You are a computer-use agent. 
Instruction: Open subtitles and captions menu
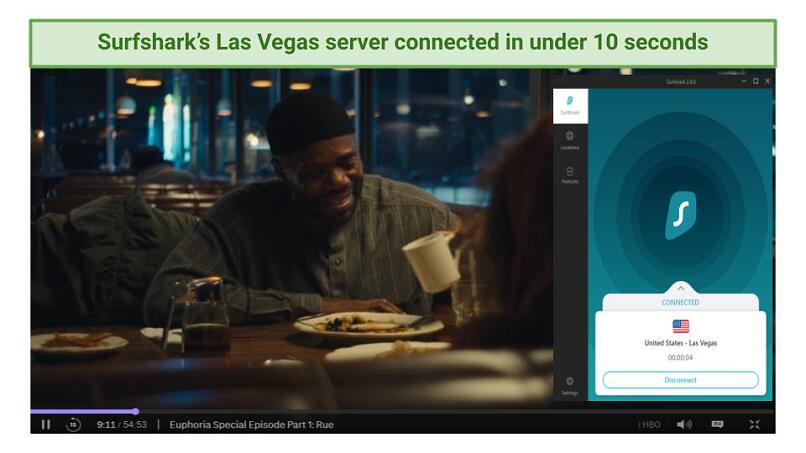pyautogui.click(x=718, y=424)
